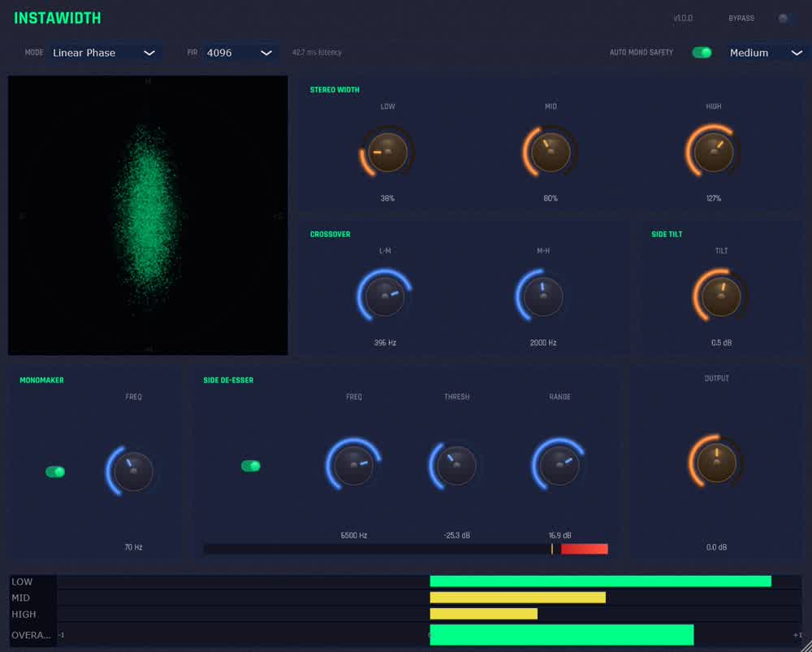The width and height of the screenshot is (812, 652).
Task: Click the L-M crossover knob
Action: [385, 296]
